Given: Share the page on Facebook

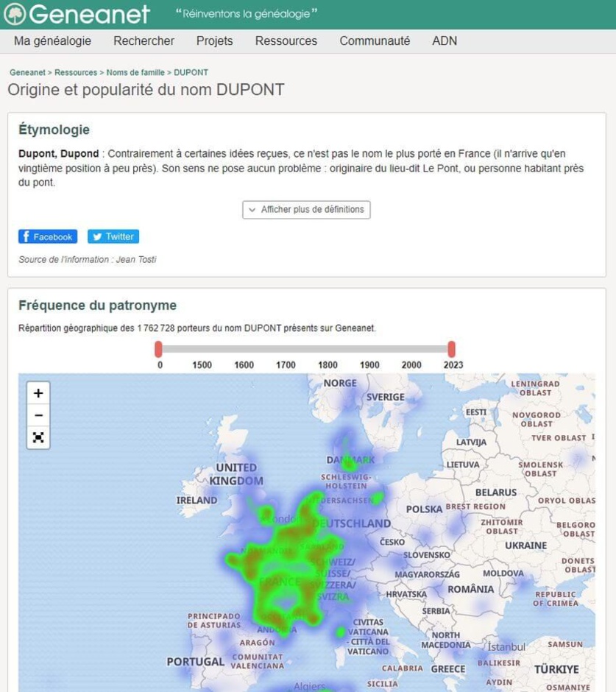Looking at the screenshot, I should coord(48,237).
